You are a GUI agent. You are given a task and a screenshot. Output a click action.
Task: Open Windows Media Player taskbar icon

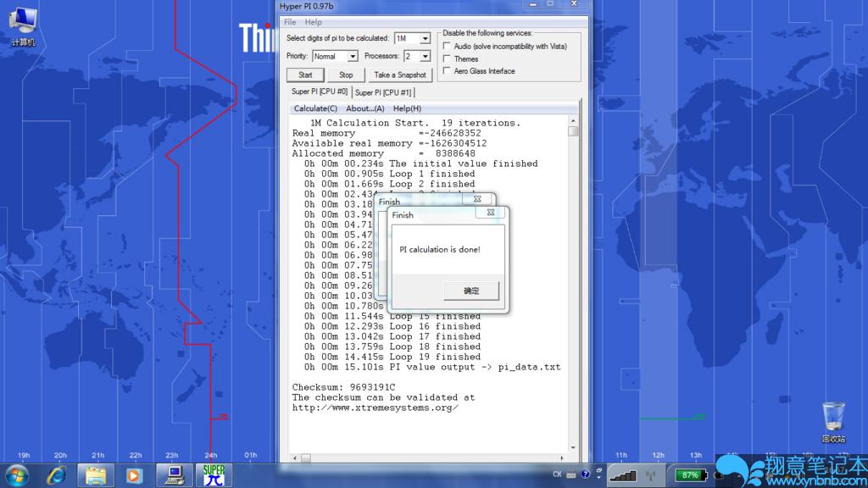[x=133, y=475]
